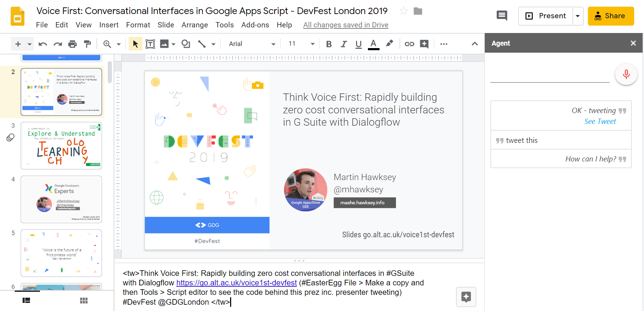Open go.alt.ac.uk/voice1st-devfest link in notes
The width and height of the screenshot is (644, 311).
(x=236, y=283)
